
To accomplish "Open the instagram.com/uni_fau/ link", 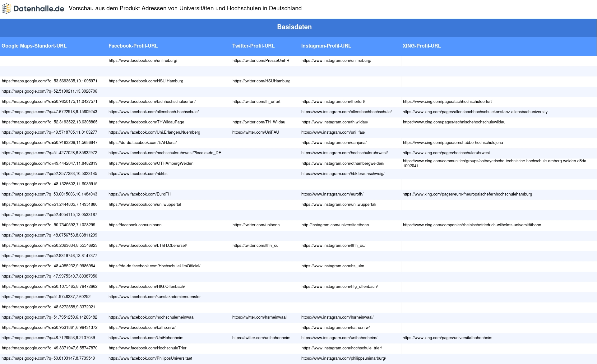I will click(333, 132).
